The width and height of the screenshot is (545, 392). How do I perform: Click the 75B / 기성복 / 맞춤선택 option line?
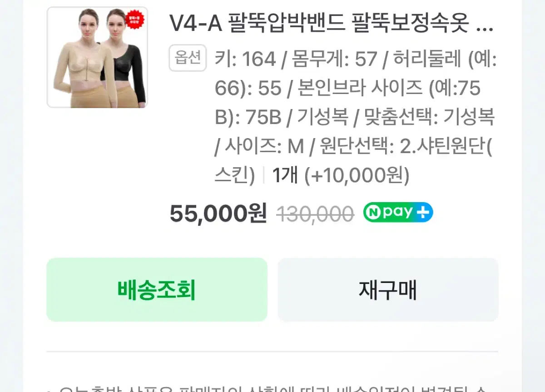pyautogui.click(x=354, y=118)
